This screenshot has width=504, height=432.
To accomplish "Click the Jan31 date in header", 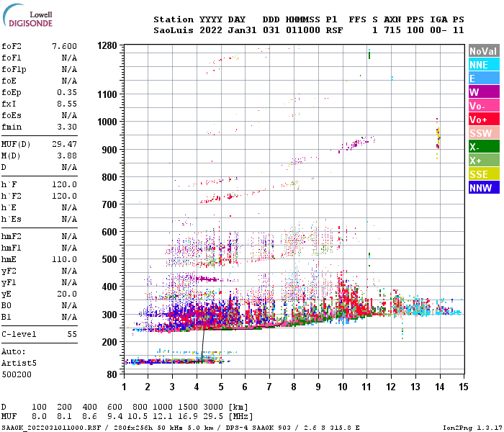I will 242,30.
